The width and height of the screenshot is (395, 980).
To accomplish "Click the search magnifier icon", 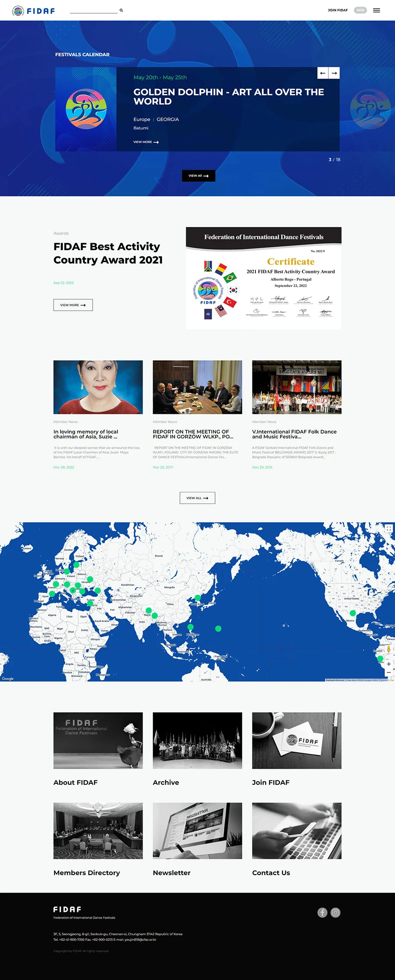I will tap(121, 10).
